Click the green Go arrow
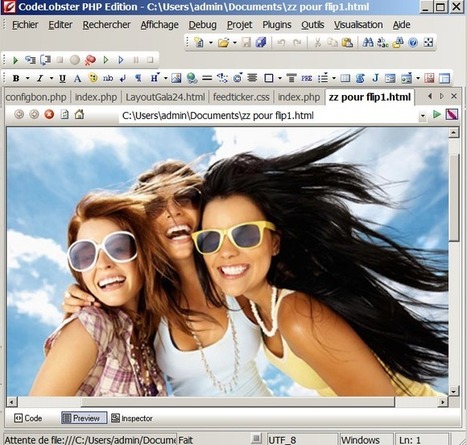This screenshot has width=467, height=445. [x=437, y=115]
